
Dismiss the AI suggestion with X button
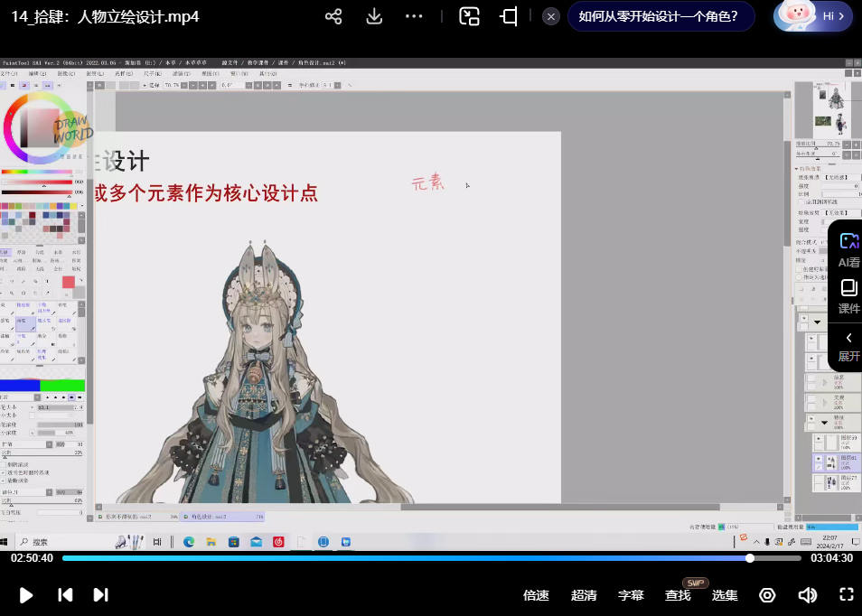tap(551, 16)
